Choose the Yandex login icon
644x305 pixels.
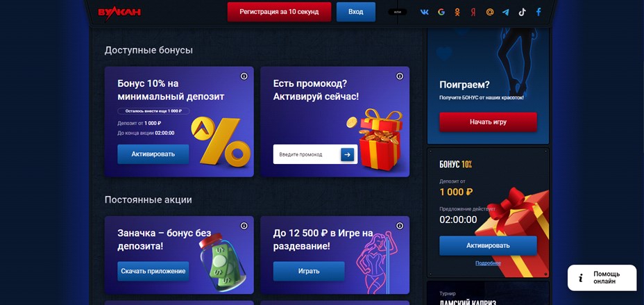pos(473,12)
